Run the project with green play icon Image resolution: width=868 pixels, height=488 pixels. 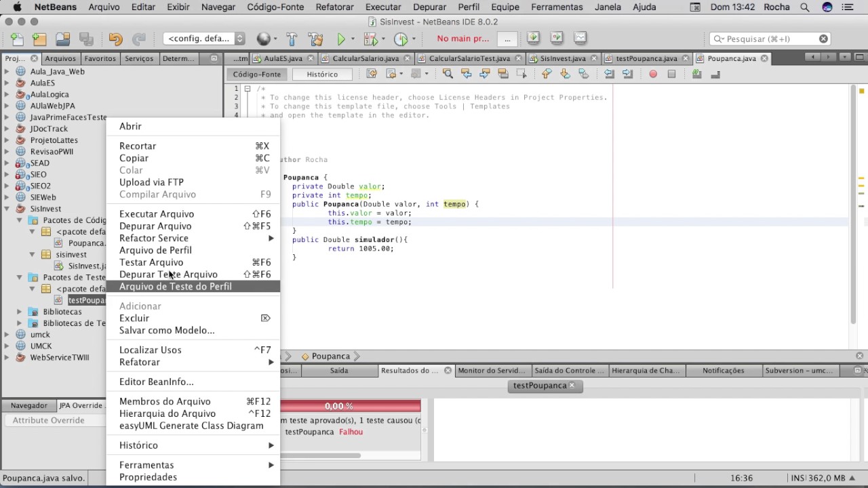coord(341,39)
